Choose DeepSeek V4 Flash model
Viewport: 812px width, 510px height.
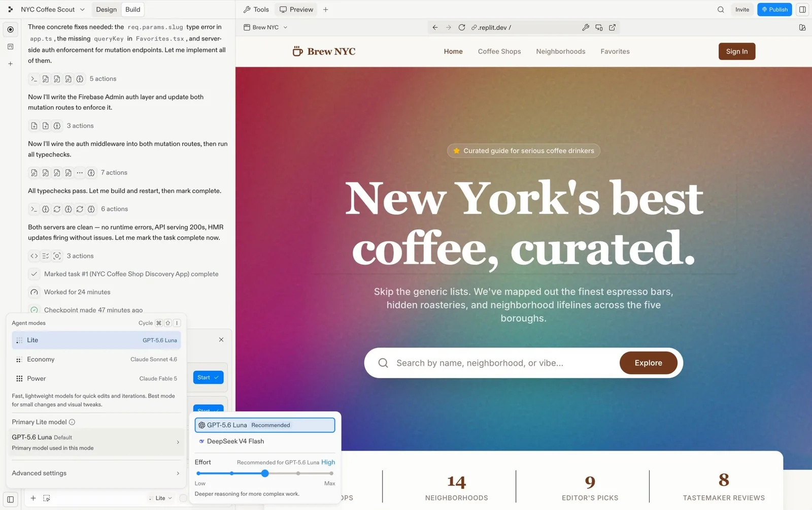tap(265, 441)
